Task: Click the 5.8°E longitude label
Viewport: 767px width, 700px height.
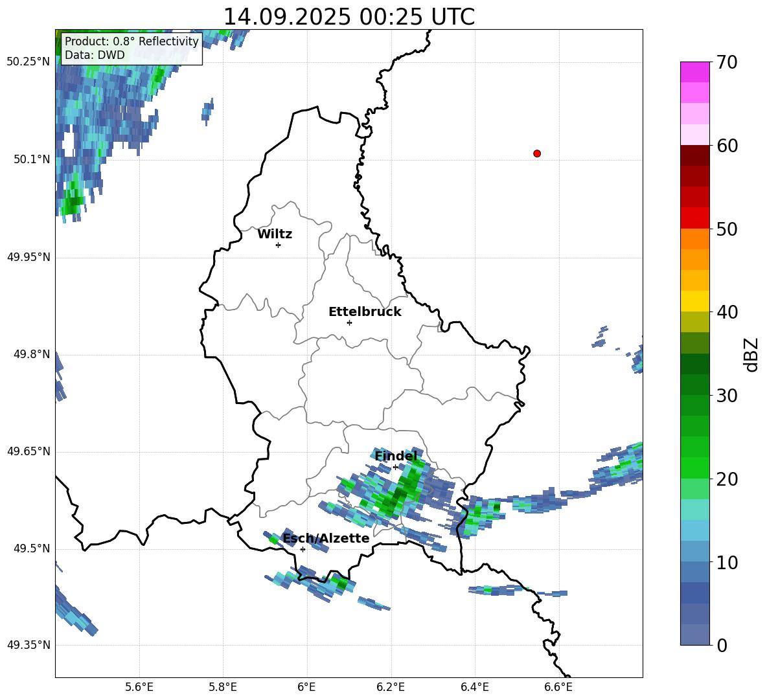Action: pos(223,687)
